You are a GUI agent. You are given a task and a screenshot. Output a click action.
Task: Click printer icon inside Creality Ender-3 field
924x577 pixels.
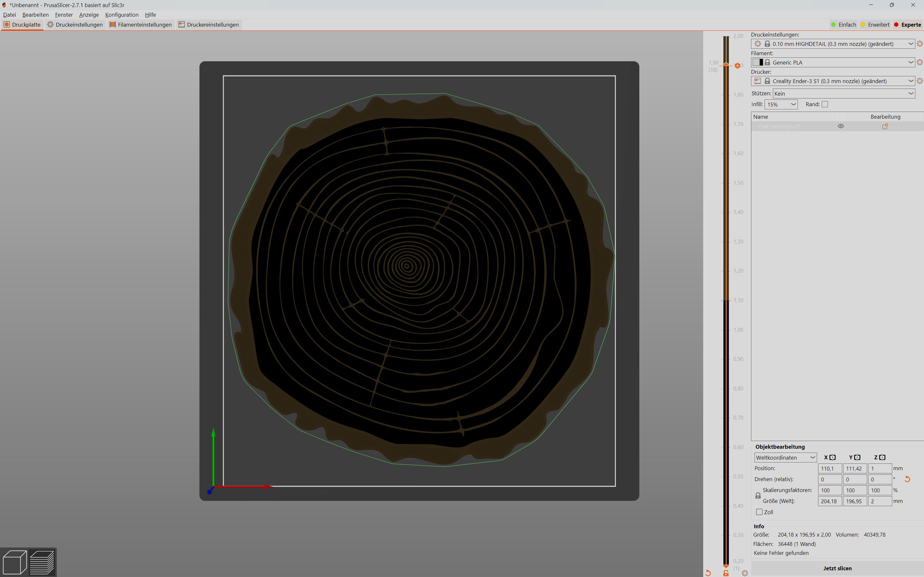pyautogui.click(x=758, y=81)
